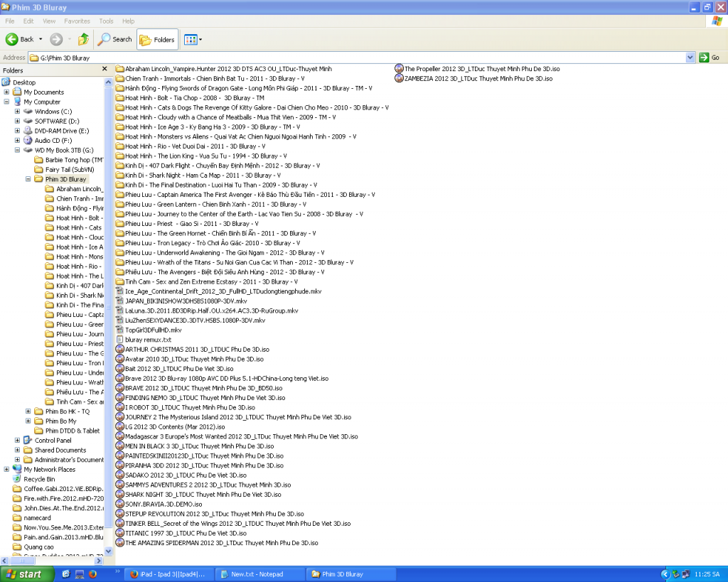Select TopGirl3DFullHD.mkv file icon

(119, 330)
